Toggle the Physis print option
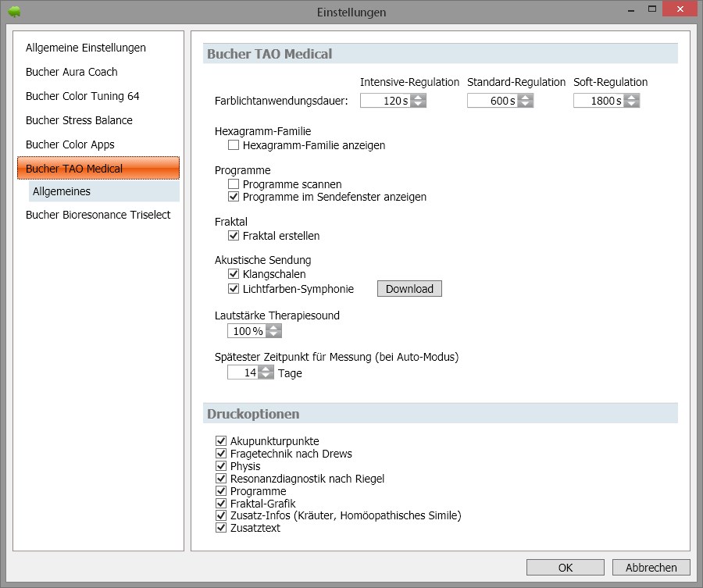This screenshot has width=703, height=588. point(220,465)
